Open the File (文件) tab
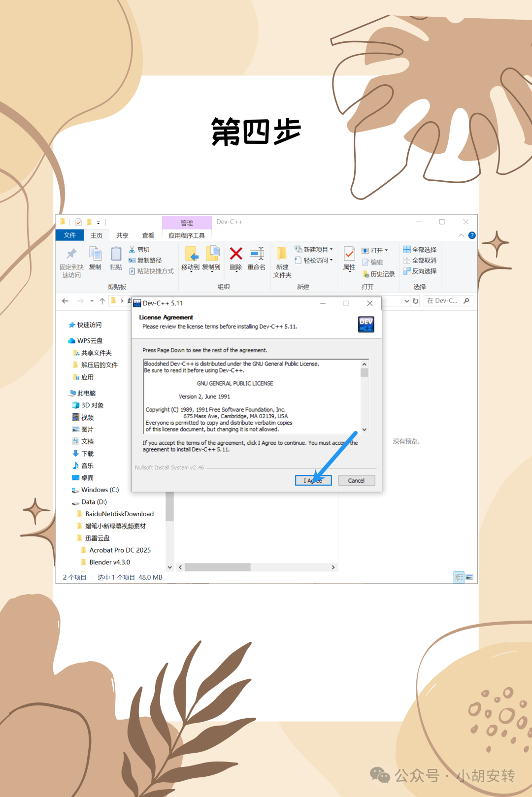Screen dimensions: 532x797 [70, 235]
